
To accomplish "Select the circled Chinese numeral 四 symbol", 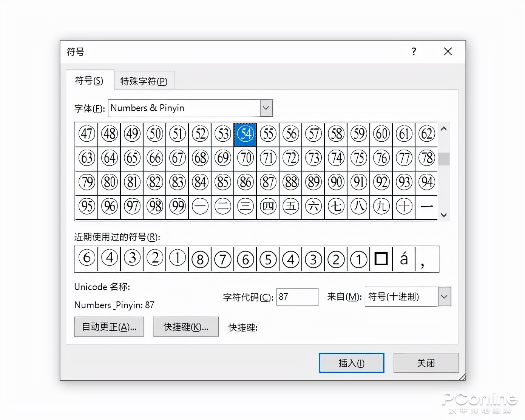I will point(268,206).
